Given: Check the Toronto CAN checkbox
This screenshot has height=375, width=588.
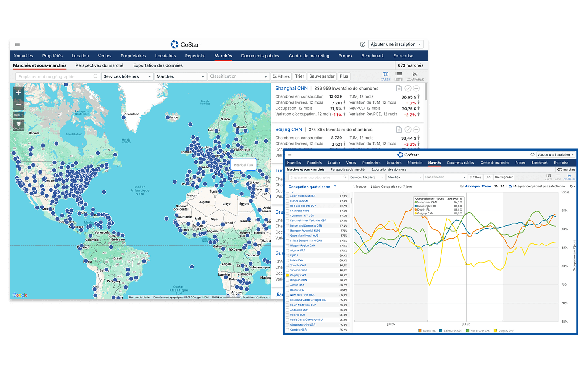Looking at the screenshot, I should click(288, 266).
